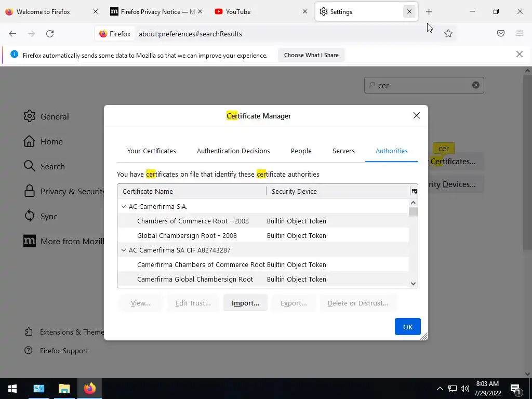Screen dimensions: 532x399
Task: Click the taskbar clock and date
Action: pos(487,389)
